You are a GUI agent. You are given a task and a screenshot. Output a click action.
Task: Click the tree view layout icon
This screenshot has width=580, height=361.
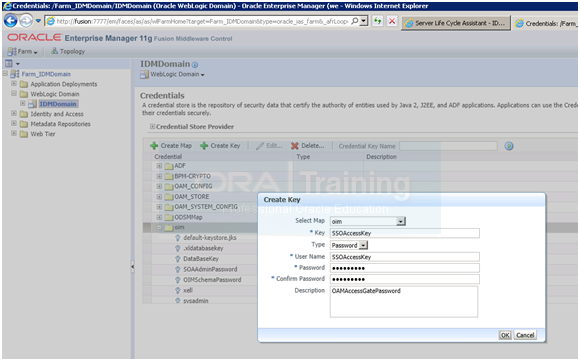9,64
